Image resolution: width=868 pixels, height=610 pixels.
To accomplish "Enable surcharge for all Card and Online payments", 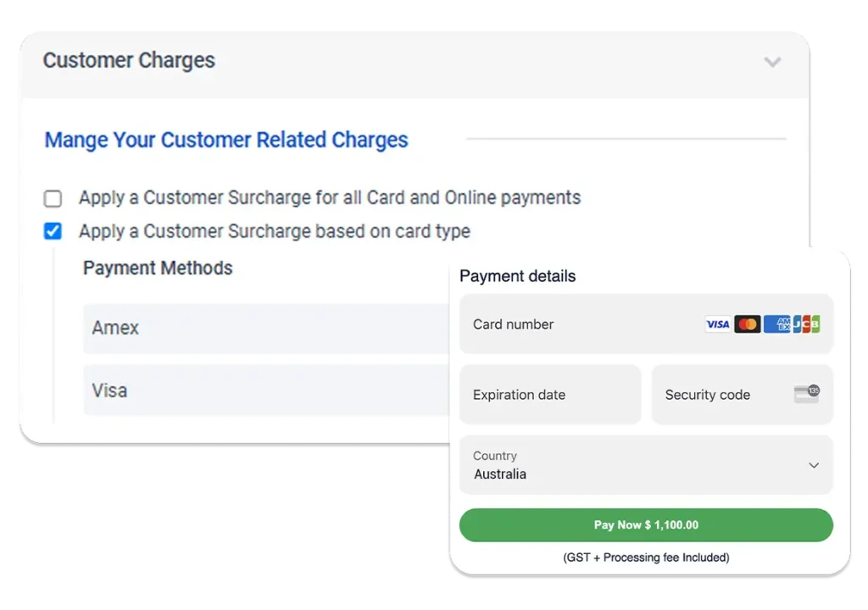I will pyautogui.click(x=53, y=198).
